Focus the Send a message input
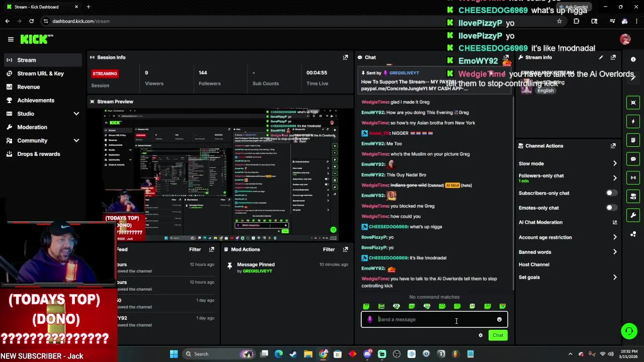The image size is (644, 362). click(x=434, y=319)
